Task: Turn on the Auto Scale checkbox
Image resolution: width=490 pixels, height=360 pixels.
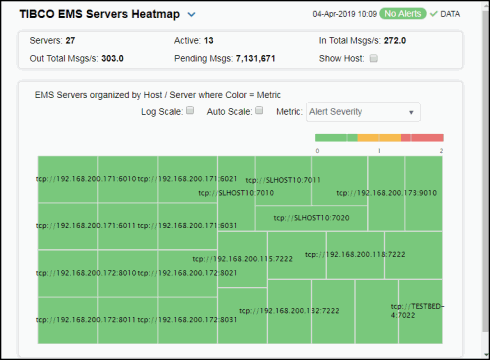Action: point(259,110)
